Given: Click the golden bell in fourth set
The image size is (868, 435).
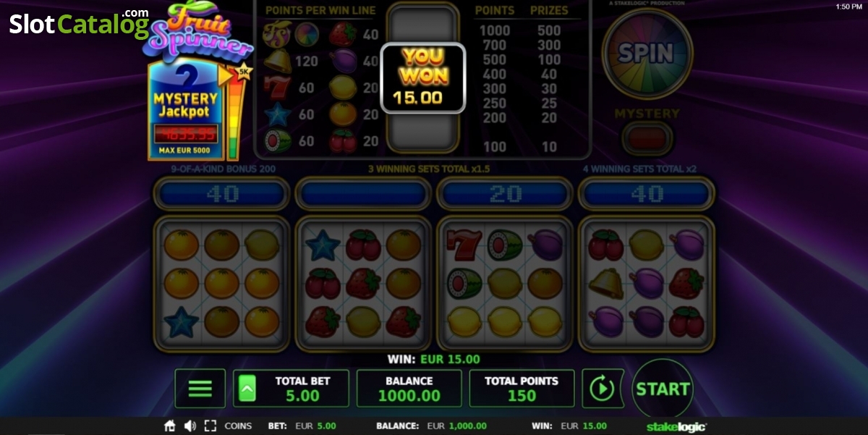Looking at the screenshot, I should (606, 284).
